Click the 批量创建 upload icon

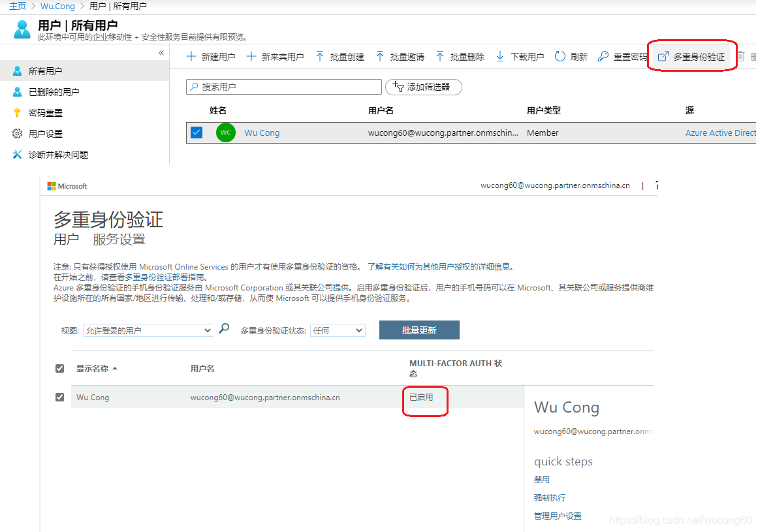320,57
